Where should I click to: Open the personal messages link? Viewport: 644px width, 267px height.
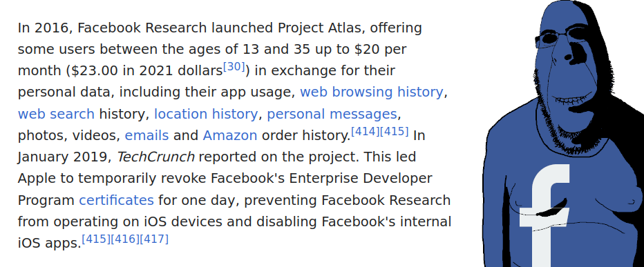[332, 114]
